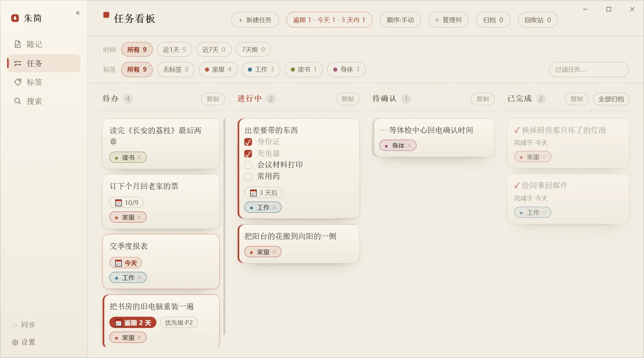644x358 pixels.
Task: Click the 朱筒 app logo icon
Action: tap(15, 18)
